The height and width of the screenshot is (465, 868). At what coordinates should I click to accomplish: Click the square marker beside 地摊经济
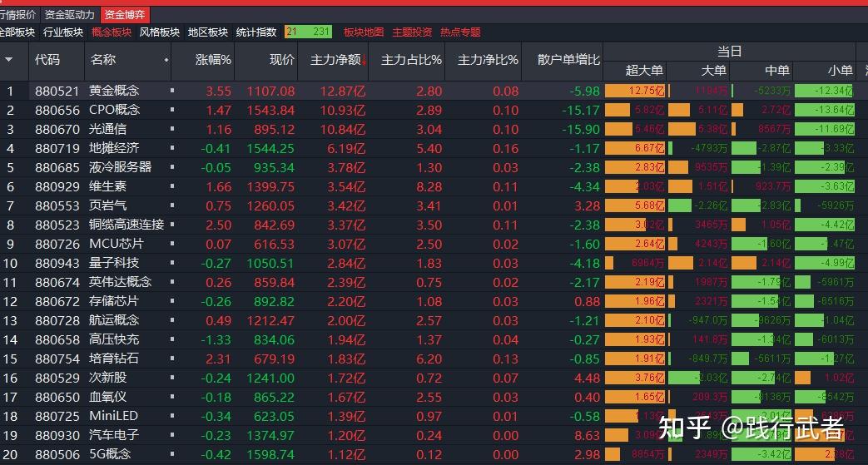pos(172,148)
